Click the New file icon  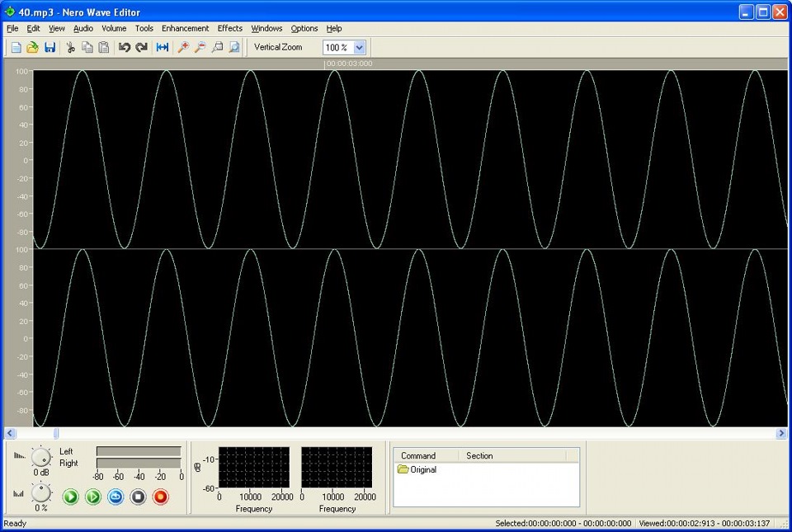point(16,48)
